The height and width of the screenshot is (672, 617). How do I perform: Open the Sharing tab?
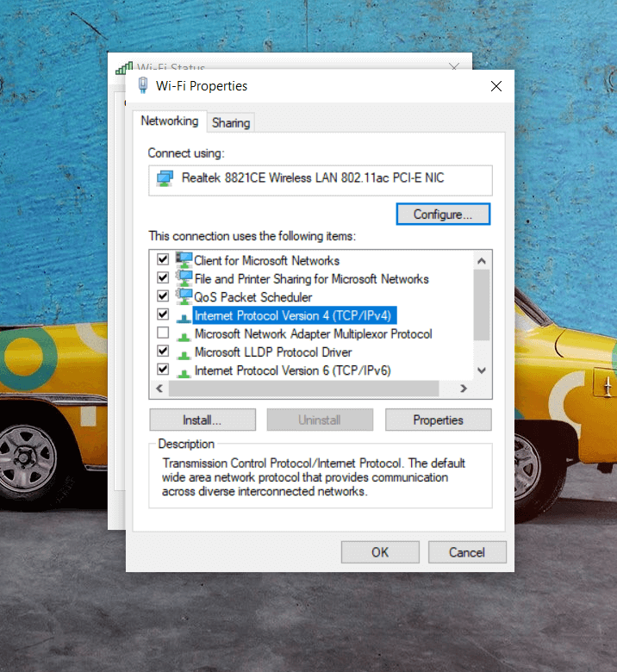pos(231,123)
